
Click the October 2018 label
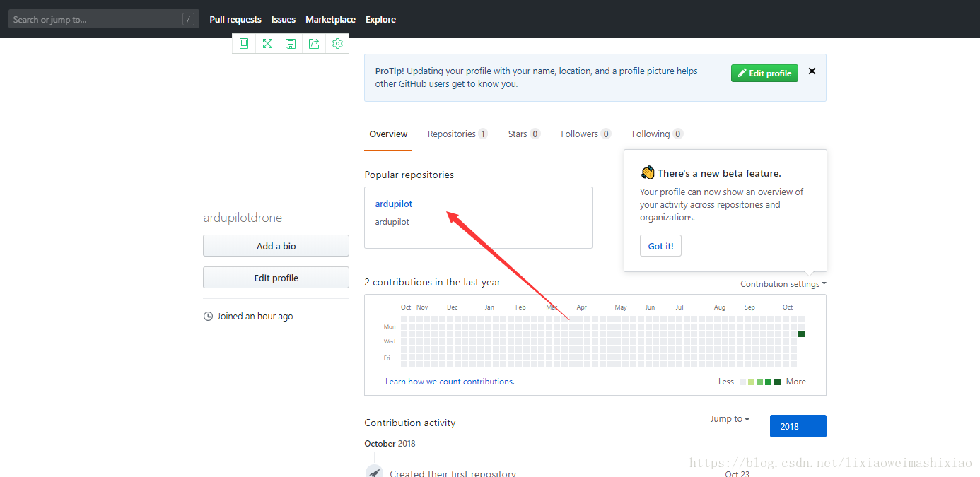coord(390,444)
